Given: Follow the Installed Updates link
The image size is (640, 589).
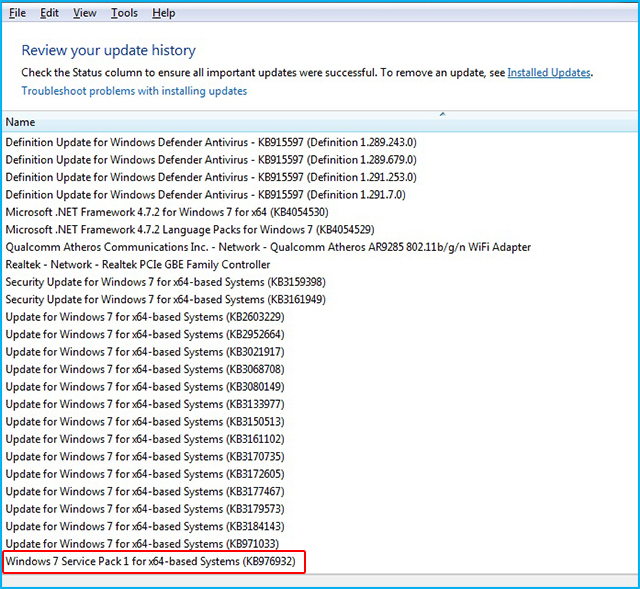Looking at the screenshot, I should (549, 73).
